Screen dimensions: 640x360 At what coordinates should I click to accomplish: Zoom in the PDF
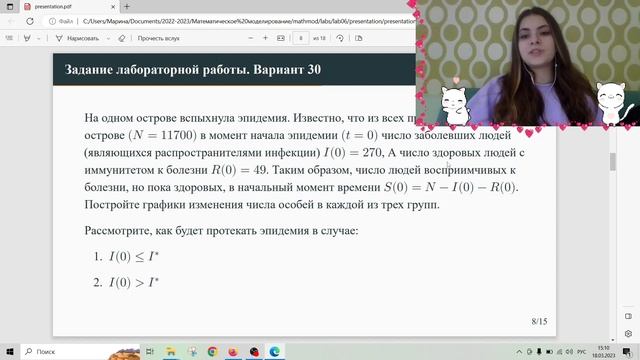pos(265,38)
